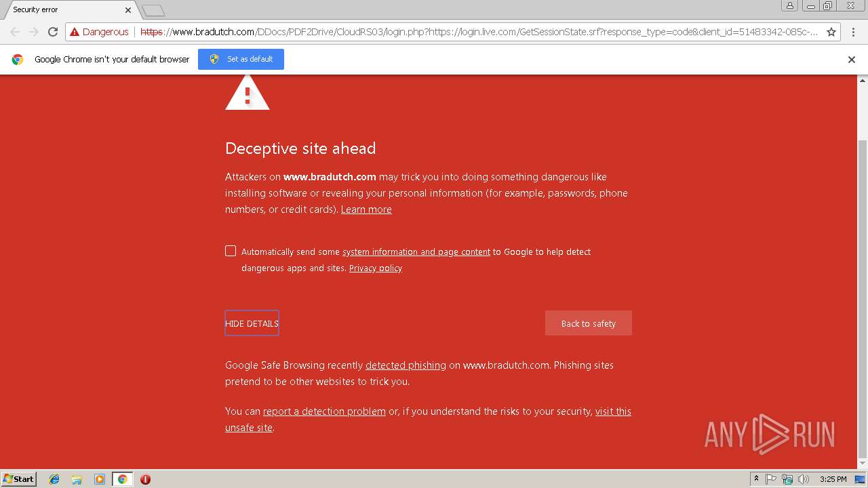Click the Chrome user profile icon
This screenshot has height=488, width=868.
click(x=789, y=5)
